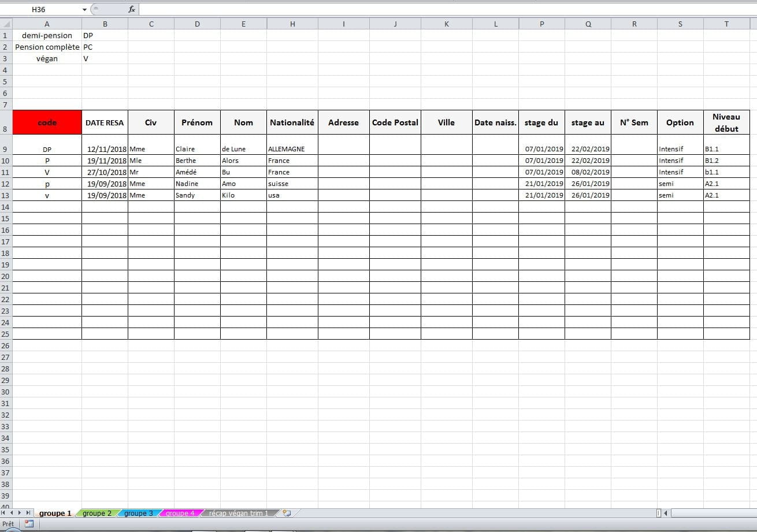Image resolution: width=757 pixels, height=532 pixels.
Task: Select the pink groupe 4 sheet tab
Action: tap(180, 513)
